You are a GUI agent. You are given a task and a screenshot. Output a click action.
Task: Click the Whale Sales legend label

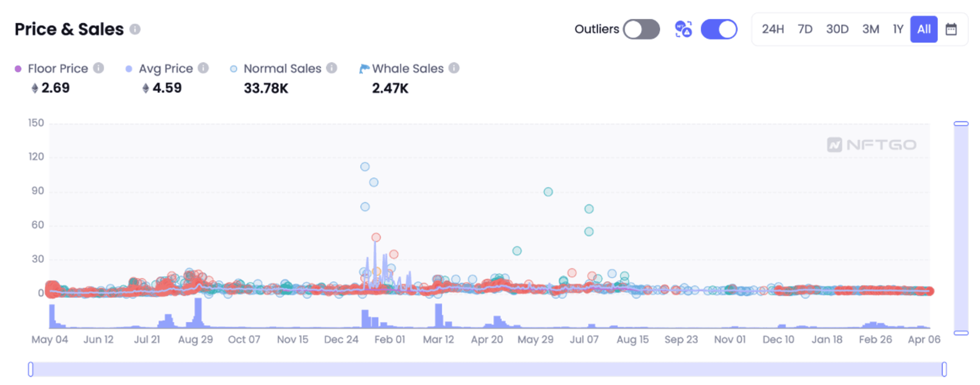(408, 69)
